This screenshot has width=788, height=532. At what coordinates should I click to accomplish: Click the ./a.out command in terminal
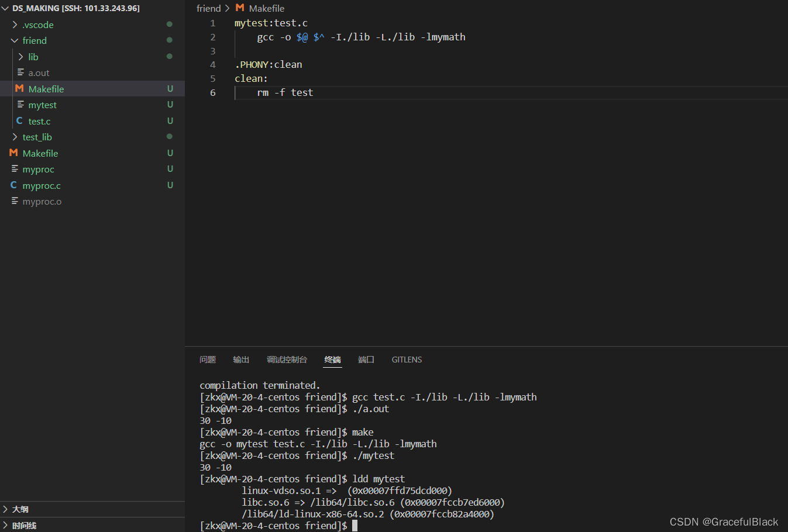pyautogui.click(x=370, y=409)
